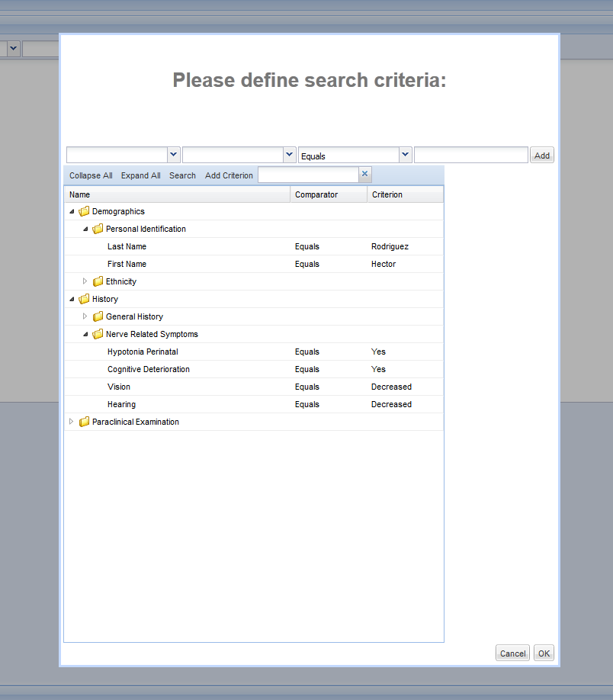
Task: Click the Paraclinical Examination label
Action: 135,422
